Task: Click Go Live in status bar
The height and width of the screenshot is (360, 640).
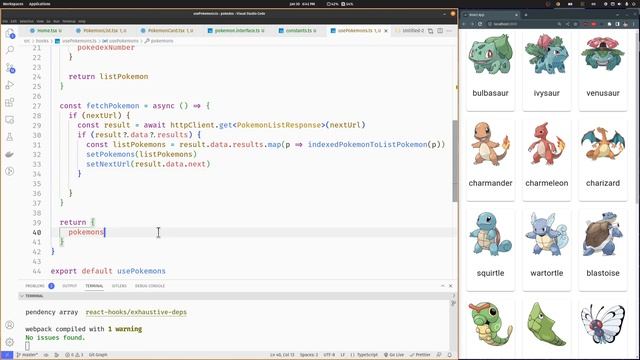Action: pos(394,355)
